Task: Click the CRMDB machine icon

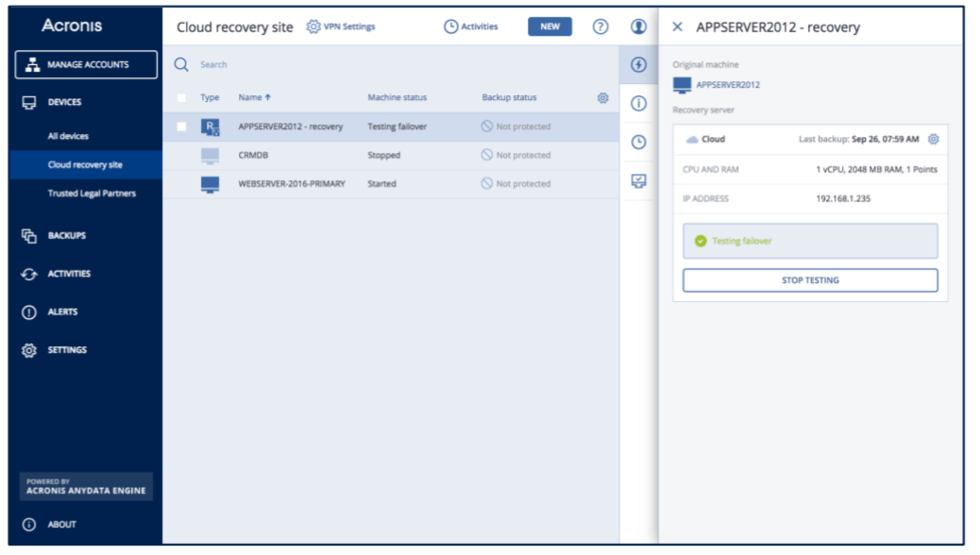Action: [x=210, y=156]
